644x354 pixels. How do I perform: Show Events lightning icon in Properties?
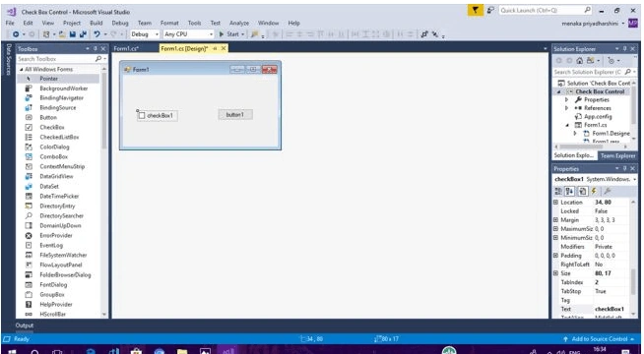point(594,191)
